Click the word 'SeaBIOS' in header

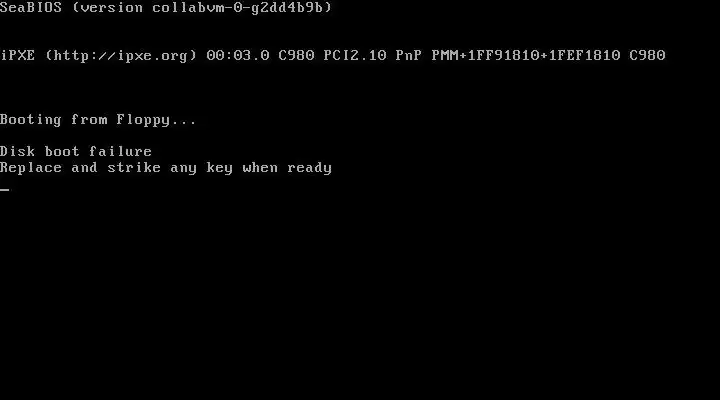click(x=31, y=7)
